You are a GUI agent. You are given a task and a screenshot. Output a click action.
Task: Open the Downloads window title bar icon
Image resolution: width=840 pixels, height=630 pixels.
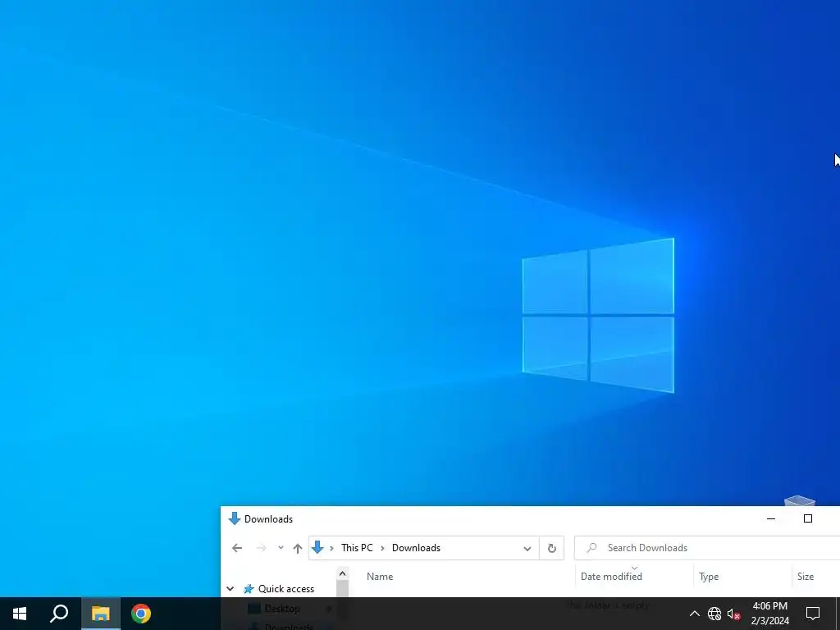[234, 518]
